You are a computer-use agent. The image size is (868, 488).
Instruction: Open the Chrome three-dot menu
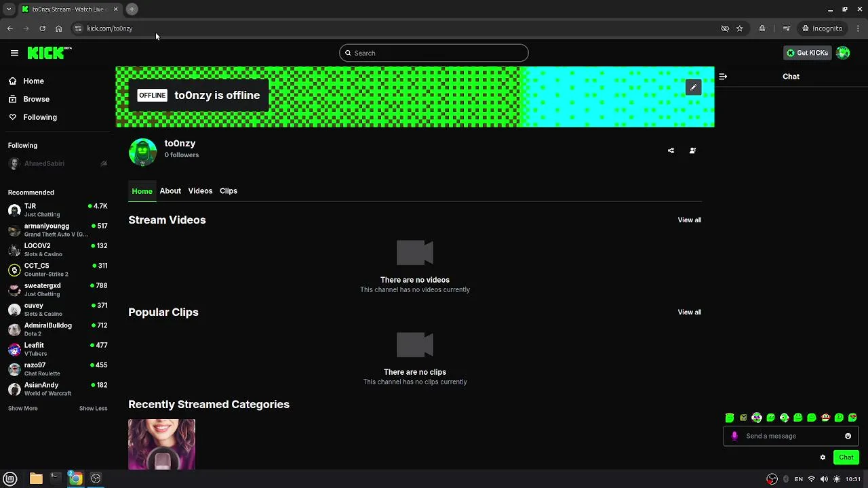tap(859, 28)
